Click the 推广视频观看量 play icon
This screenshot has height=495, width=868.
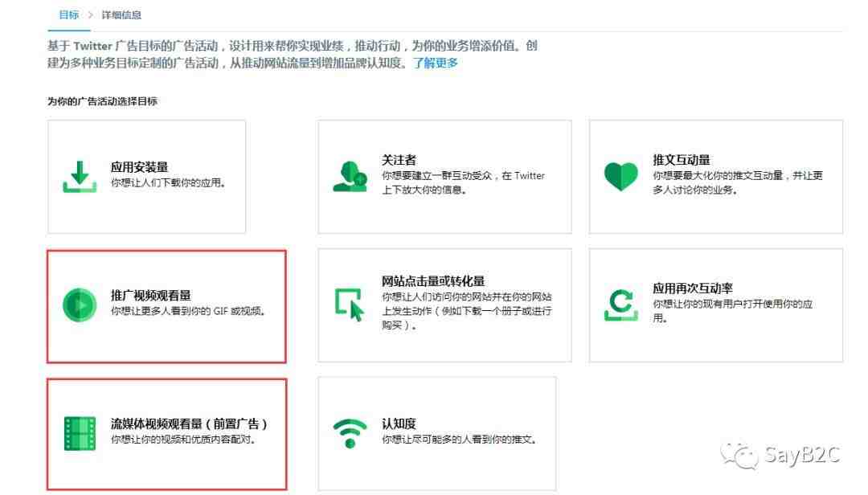point(80,305)
